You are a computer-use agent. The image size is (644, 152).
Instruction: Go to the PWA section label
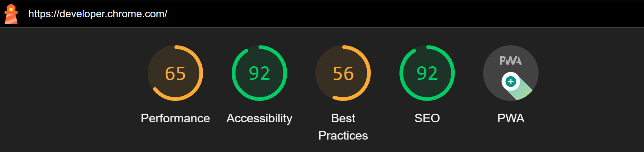click(511, 118)
